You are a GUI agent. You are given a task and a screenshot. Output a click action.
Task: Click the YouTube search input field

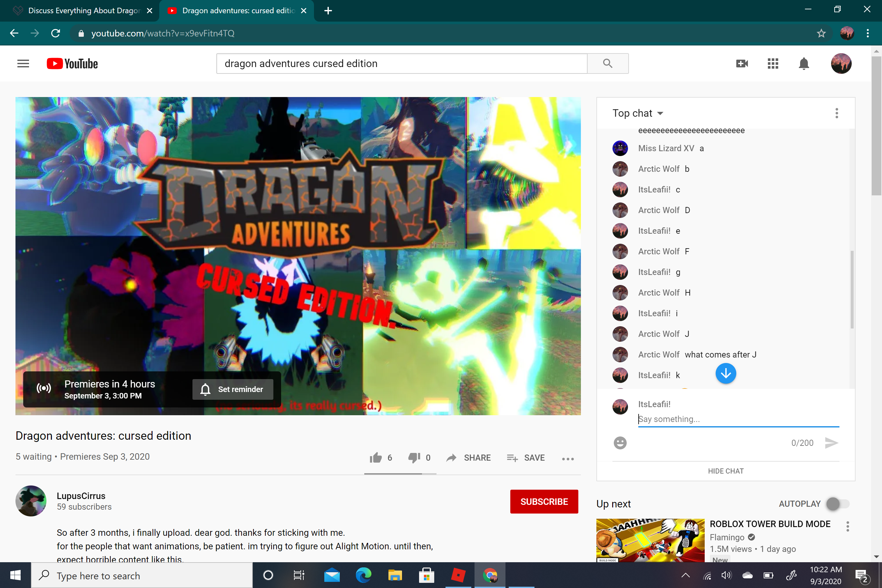402,64
